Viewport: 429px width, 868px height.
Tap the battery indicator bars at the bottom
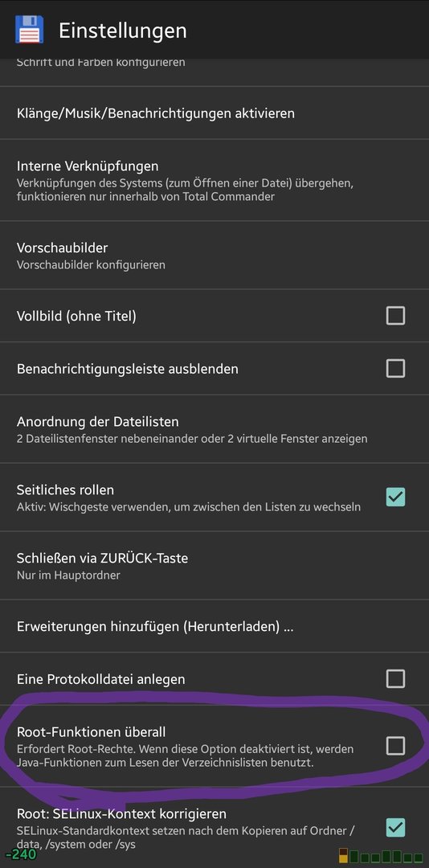382,856
